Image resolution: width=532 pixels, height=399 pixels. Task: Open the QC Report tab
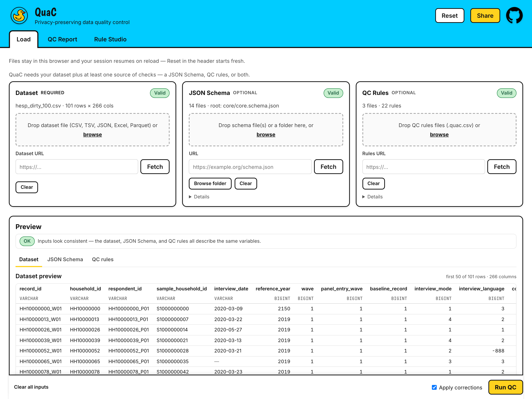[x=62, y=39]
